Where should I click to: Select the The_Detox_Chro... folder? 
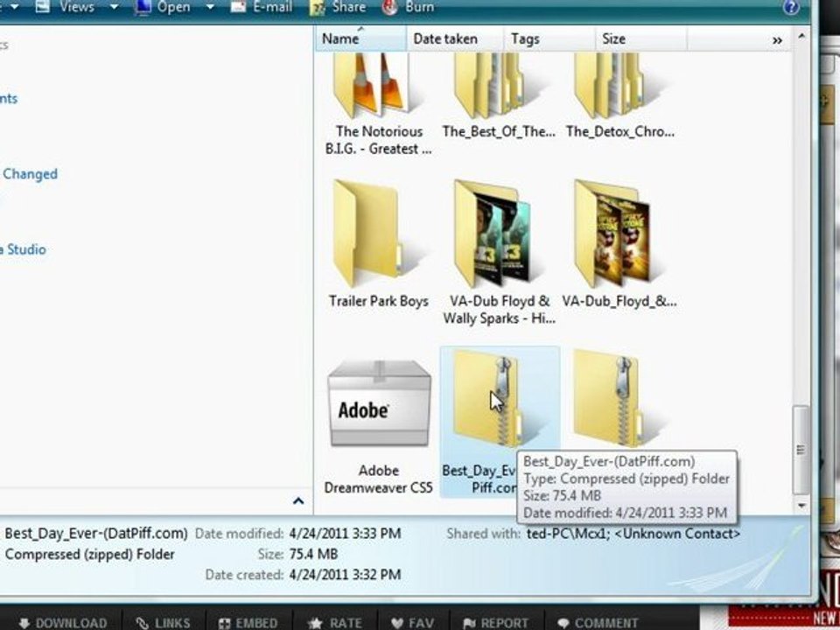619,97
